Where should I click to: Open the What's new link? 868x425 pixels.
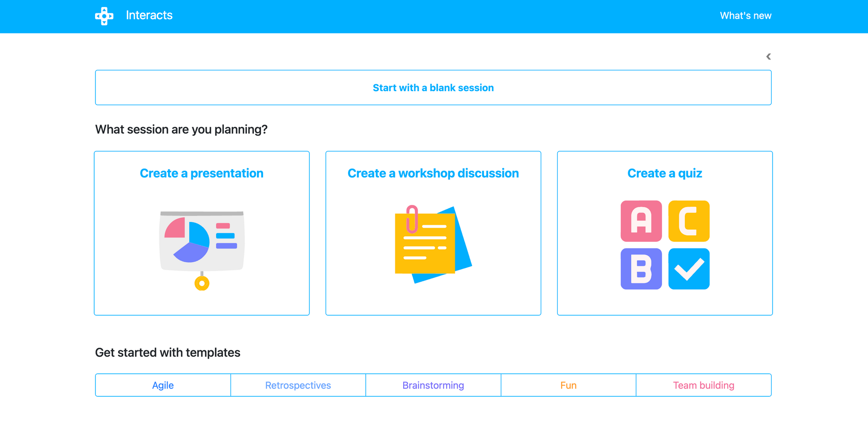[745, 16]
